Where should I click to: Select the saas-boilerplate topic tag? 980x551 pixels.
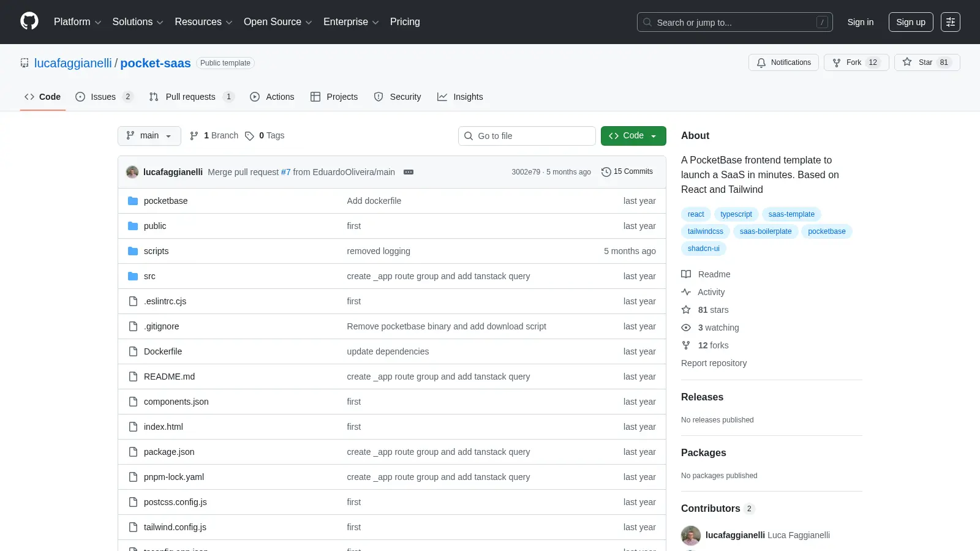tap(766, 231)
